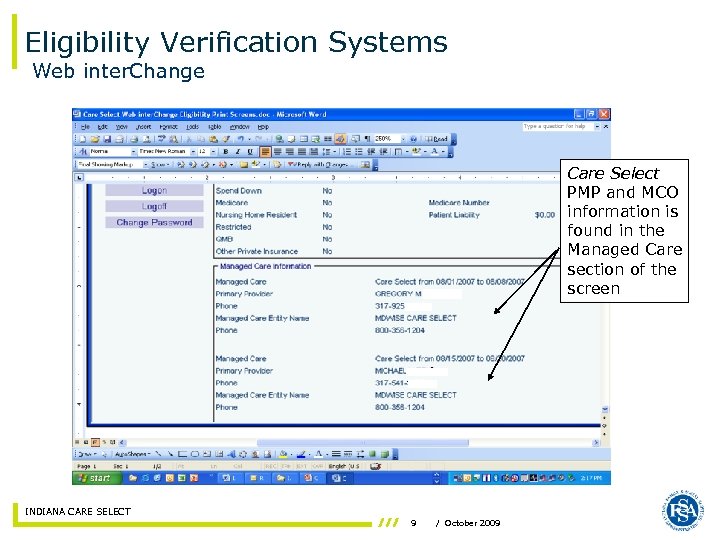Toggle the highlighted Drawing toolbar button

click(x=340, y=139)
